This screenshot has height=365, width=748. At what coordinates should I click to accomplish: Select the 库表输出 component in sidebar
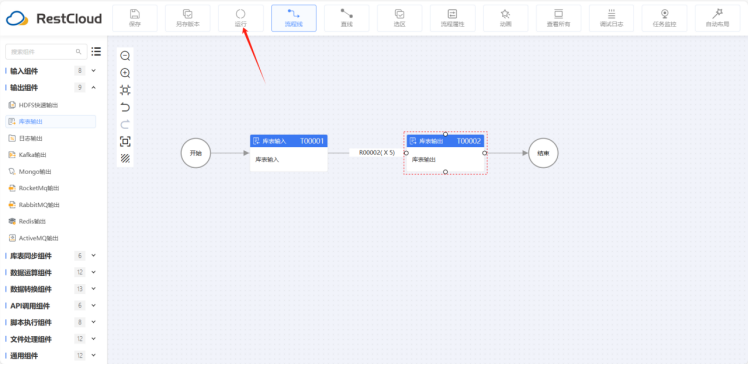[51, 122]
